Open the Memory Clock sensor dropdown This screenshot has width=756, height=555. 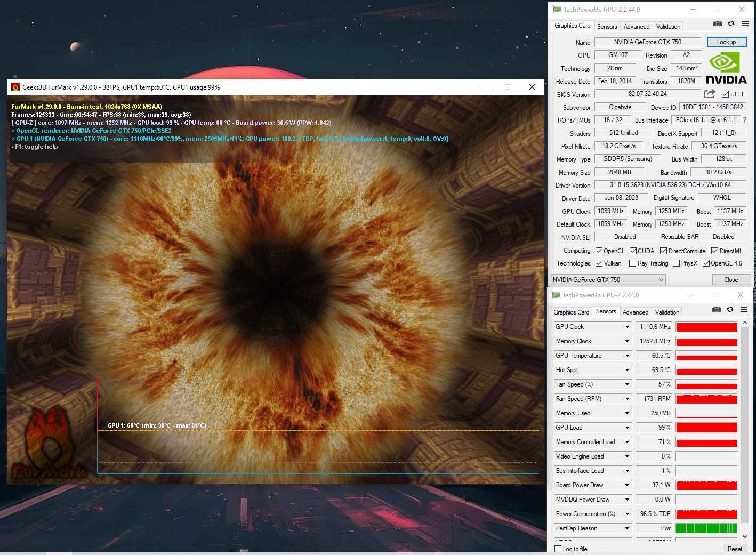tap(627, 341)
